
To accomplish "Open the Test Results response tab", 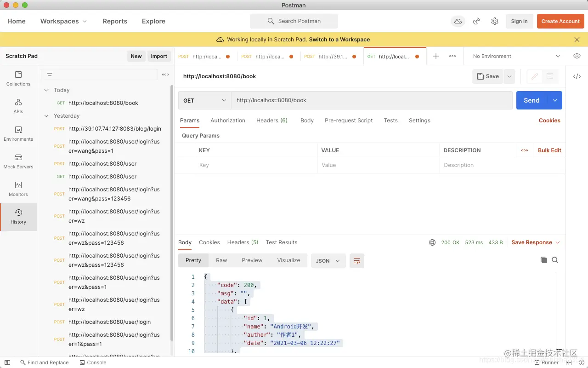I will (282, 242).
